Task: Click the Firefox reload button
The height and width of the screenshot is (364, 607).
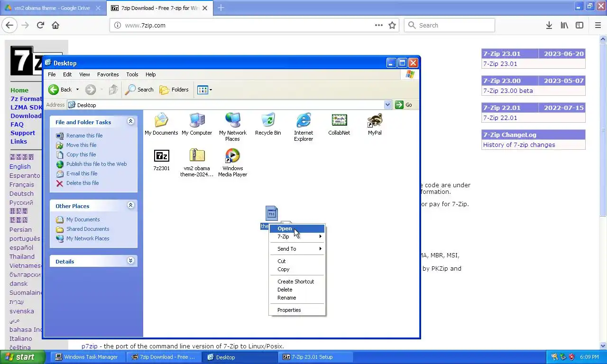Action: 40,26
